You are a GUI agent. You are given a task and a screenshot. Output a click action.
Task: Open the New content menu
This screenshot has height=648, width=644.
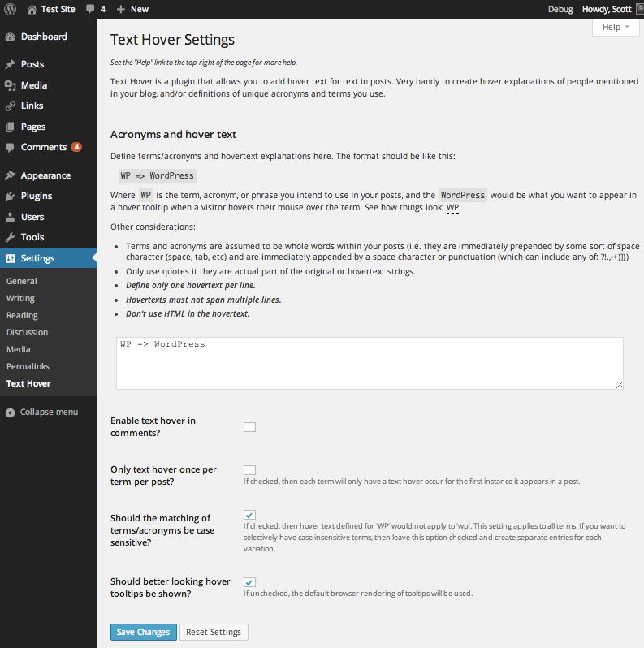coord(132,9)
